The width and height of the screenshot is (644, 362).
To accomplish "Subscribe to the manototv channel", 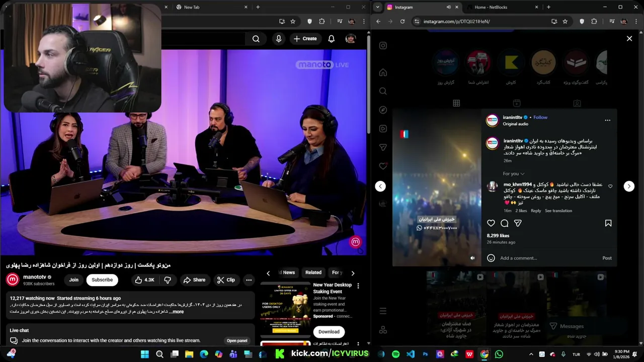I will (102, 280).
